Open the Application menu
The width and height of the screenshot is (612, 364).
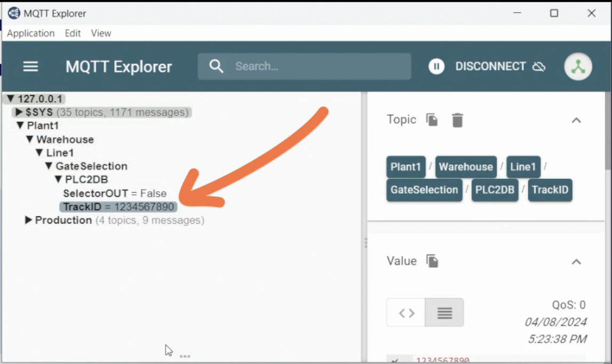click(30, 33)
